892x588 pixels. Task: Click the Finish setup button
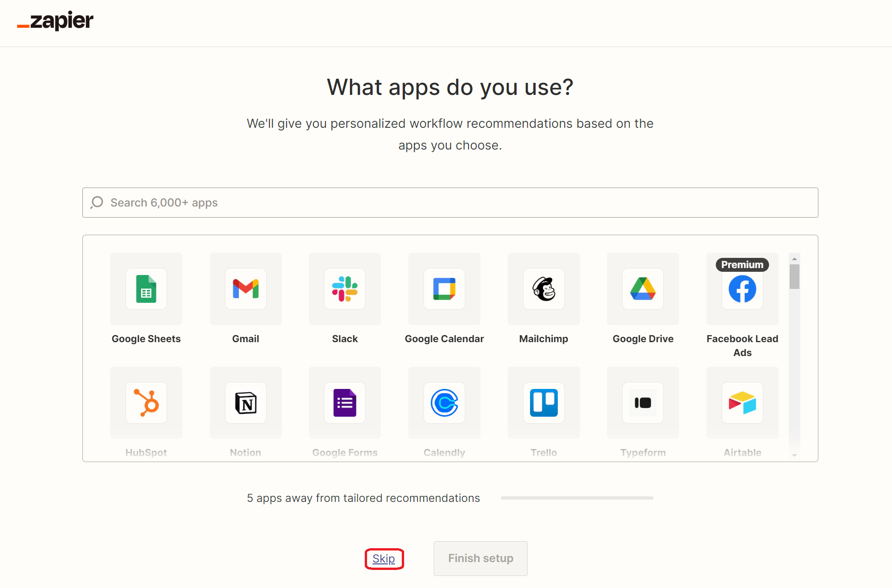pyautogui.click(x=480, y=558)
